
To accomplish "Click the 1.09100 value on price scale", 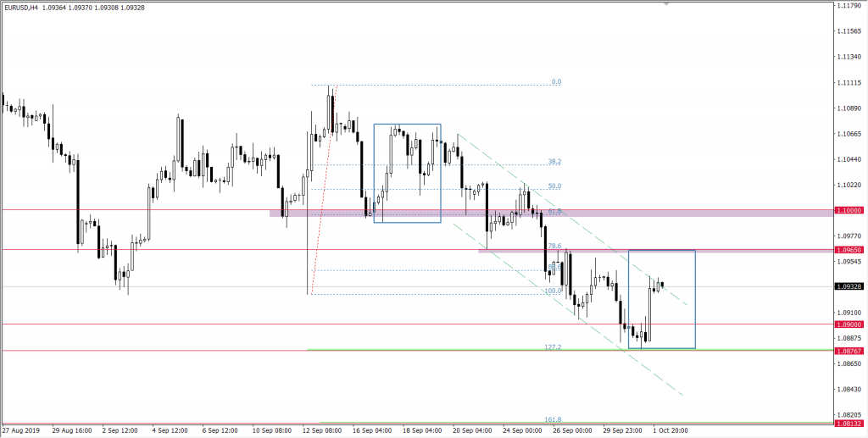I will pyautogui.click(x=850, y=312).
